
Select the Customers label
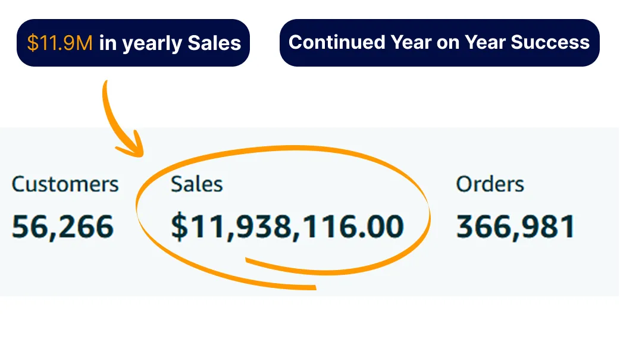click(x=65, y=184)
